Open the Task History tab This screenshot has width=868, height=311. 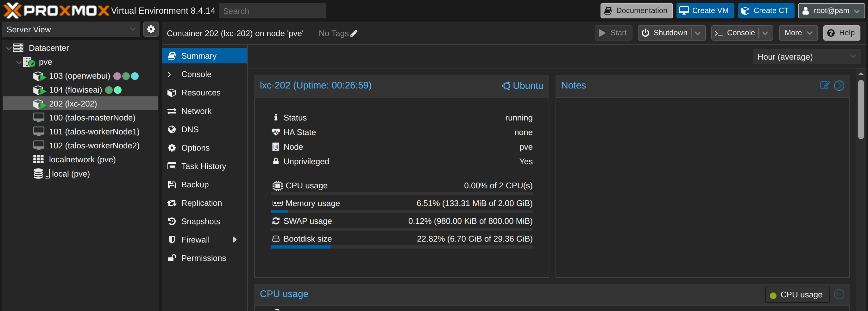tap(204, 166)
